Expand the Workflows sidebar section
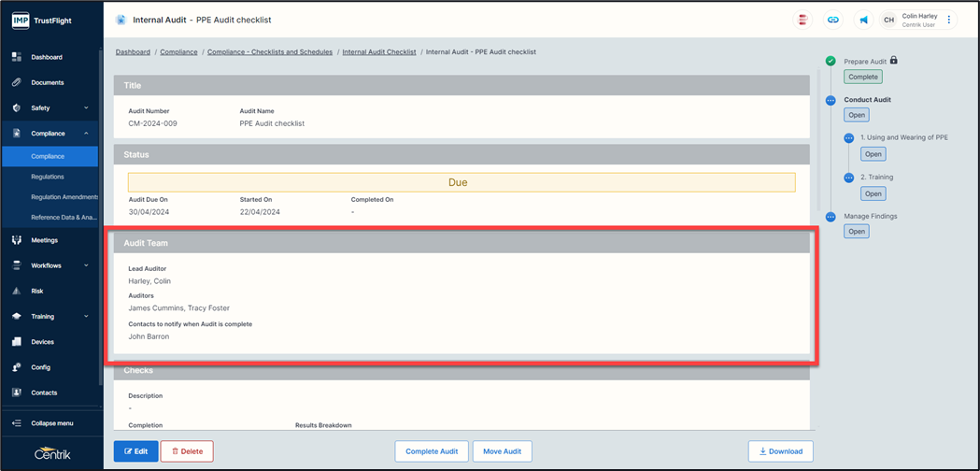 click(x=86, y=265)
